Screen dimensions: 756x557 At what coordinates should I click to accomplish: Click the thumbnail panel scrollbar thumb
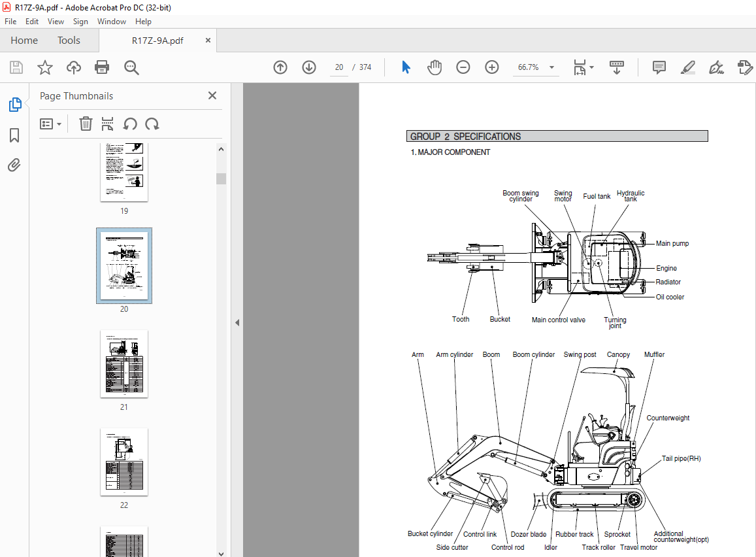click(222, 178)
